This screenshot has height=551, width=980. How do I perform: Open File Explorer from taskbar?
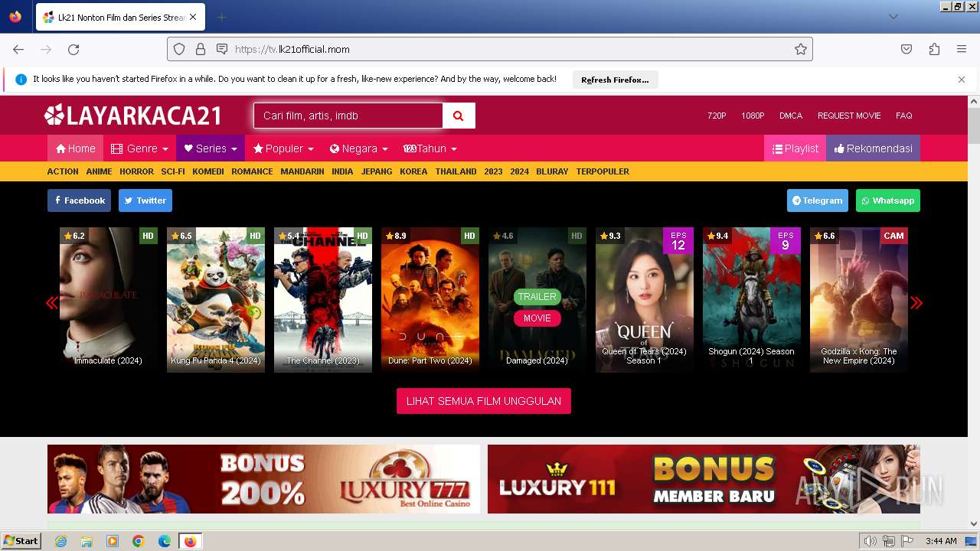tap(87, 541)
